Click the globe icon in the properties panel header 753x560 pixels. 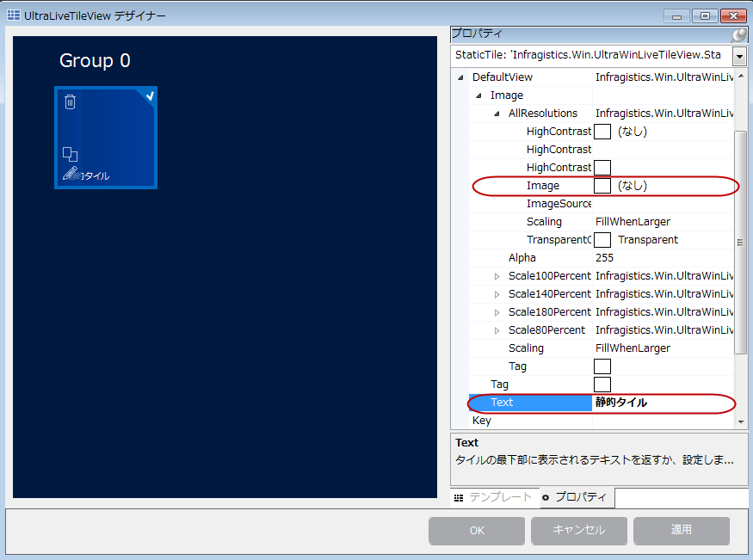738,34
